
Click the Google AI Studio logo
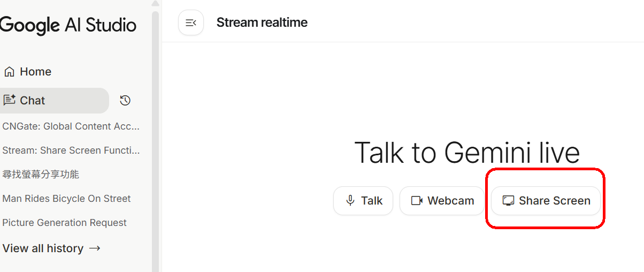68,25
